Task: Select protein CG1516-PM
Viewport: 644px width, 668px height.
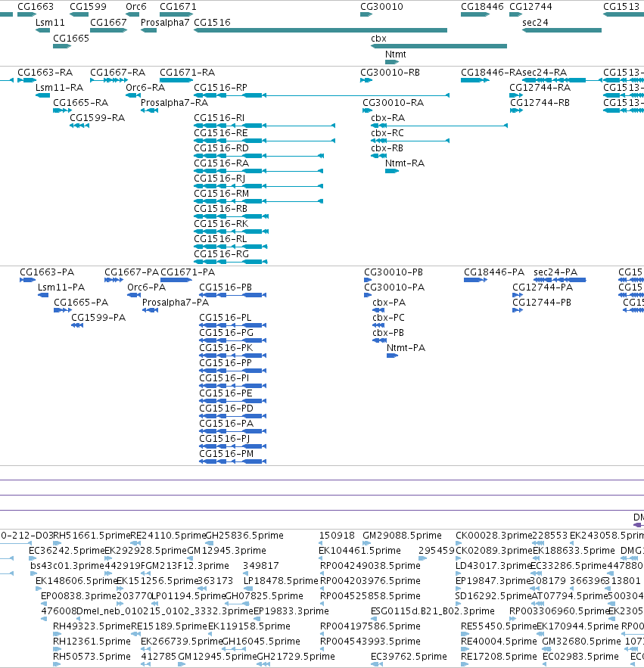Action: pos(233,461)
